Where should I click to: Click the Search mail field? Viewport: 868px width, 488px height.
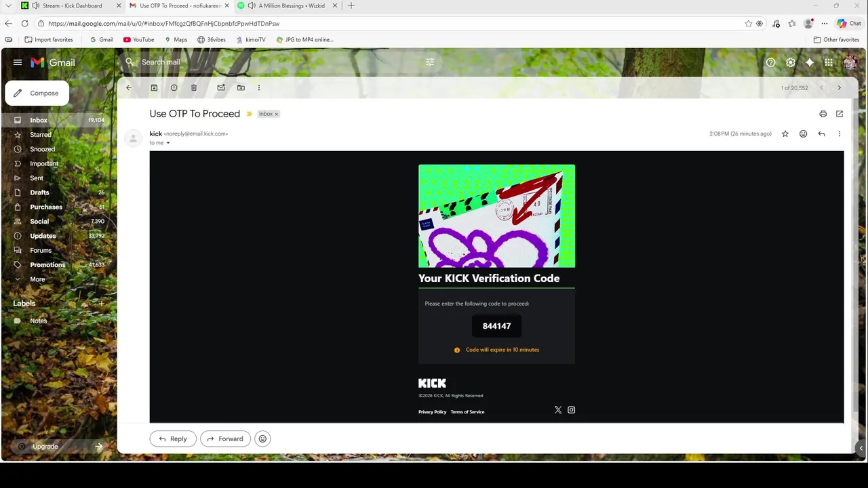(x=279, y=62)
